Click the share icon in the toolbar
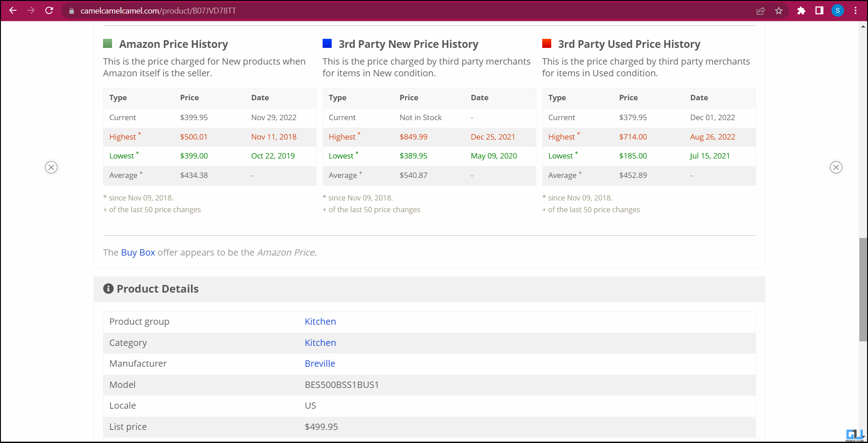Image resolution: width=868 pixels, height=443 pixels. 761,10
